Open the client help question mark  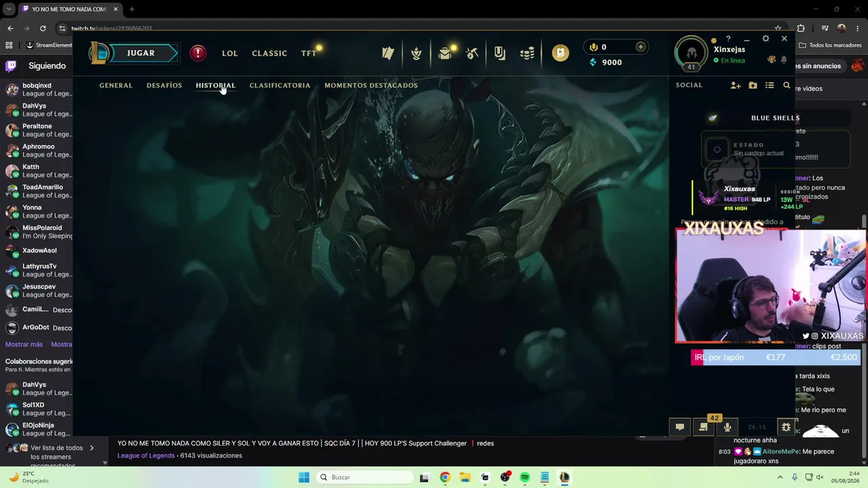click(728, 39)
